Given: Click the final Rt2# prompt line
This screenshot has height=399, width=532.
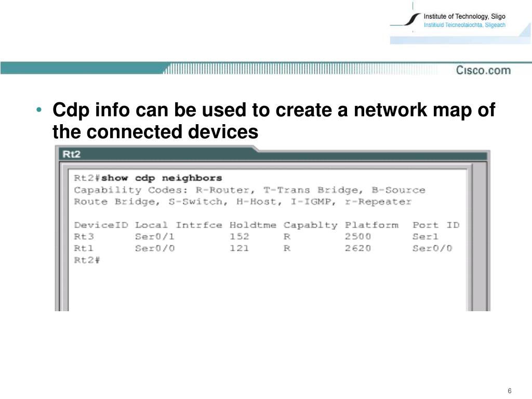Looking at the screenshot, I should (x=87, y=260).
